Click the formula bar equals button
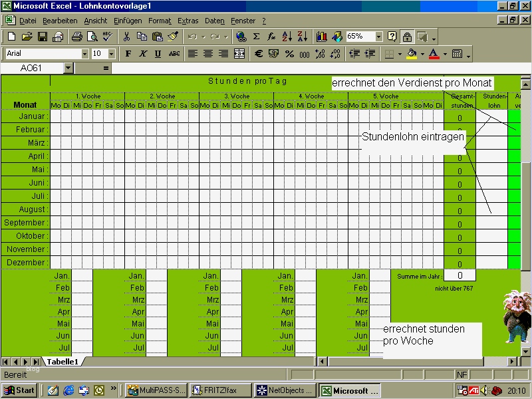The image size is (532, 399). (106, 68)
